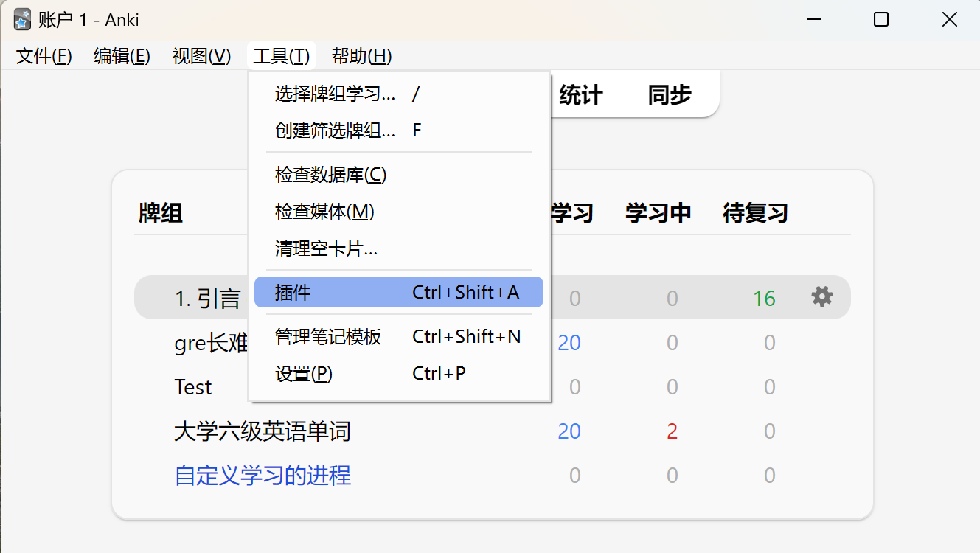980x553 pixels.
Task: Open the 帮助(H) menu
Action: [x=361, y=56]
